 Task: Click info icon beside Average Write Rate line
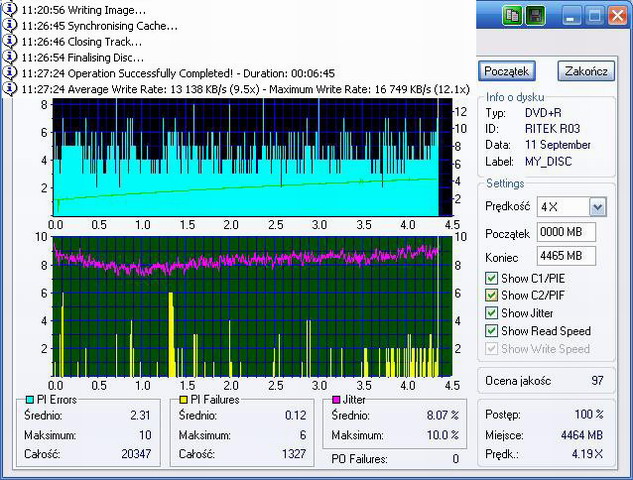coord(10,88)
